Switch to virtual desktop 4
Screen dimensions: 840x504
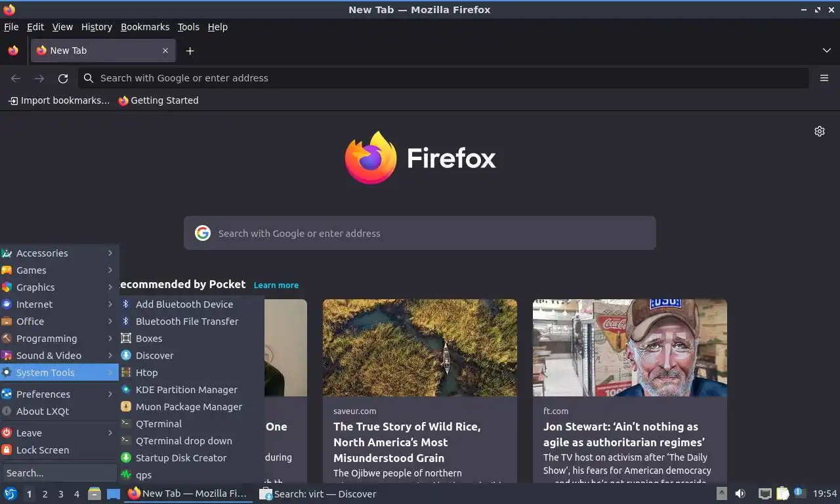77,494
